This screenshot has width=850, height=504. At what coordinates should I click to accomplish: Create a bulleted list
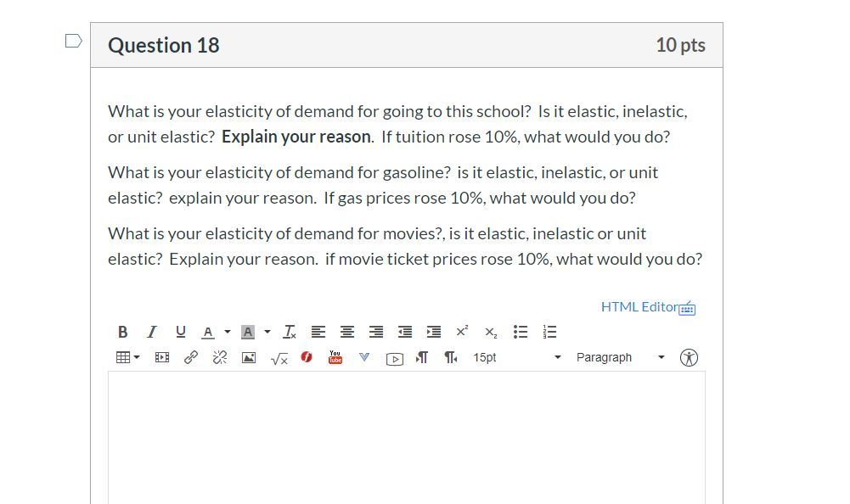pos(520,331)
